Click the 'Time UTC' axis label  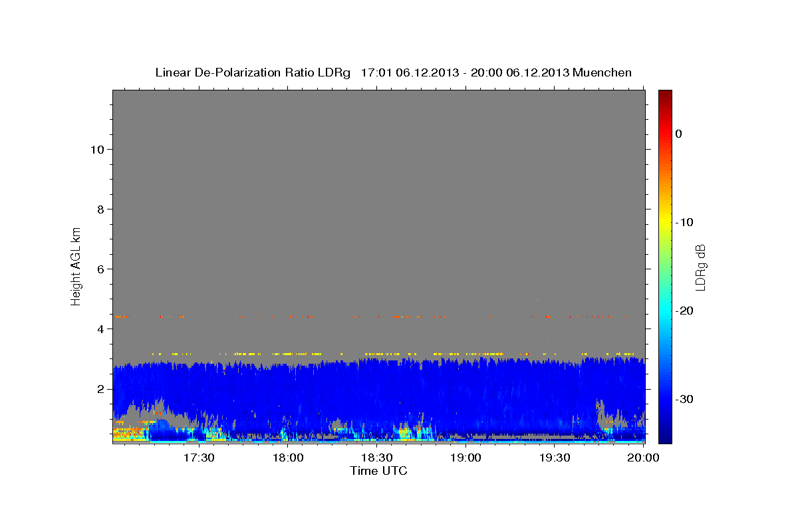coord(378,471)
